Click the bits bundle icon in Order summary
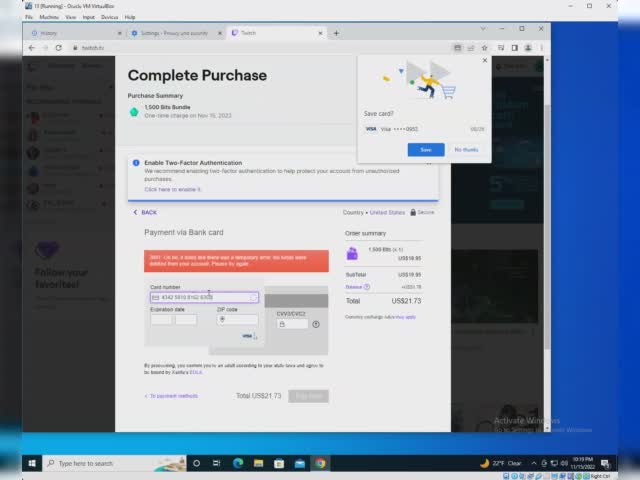Screen dimensions: 640x480 (x=352, y=253)
